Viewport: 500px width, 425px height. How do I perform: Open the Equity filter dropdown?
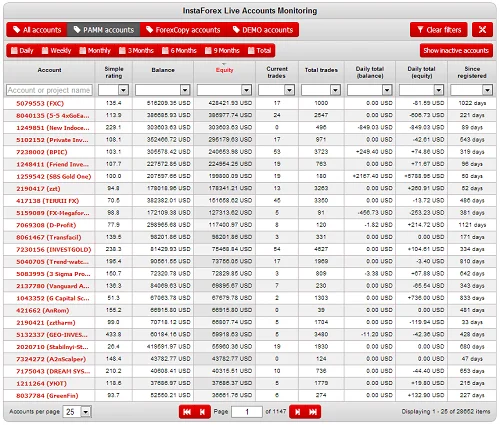(246, 90)
